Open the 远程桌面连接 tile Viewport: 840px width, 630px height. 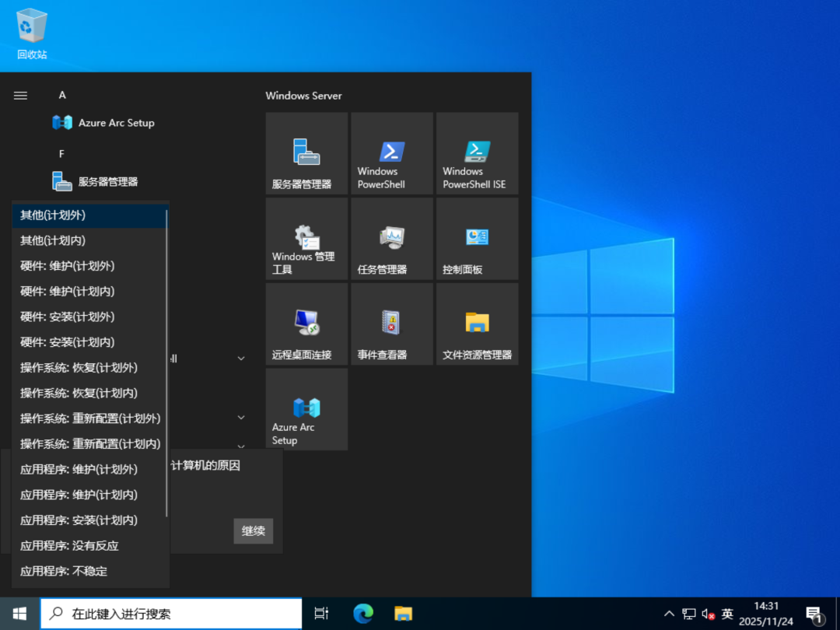pyautogui.click(x=306, y=324)
